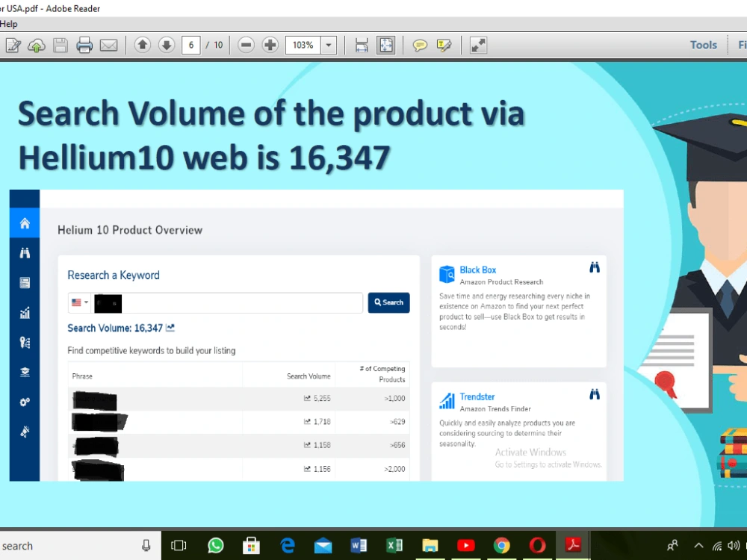The height and width of the screenshot is (560, 747).
Task: Click the gears settings sidebar icon
Action: [x=25, y=402]
